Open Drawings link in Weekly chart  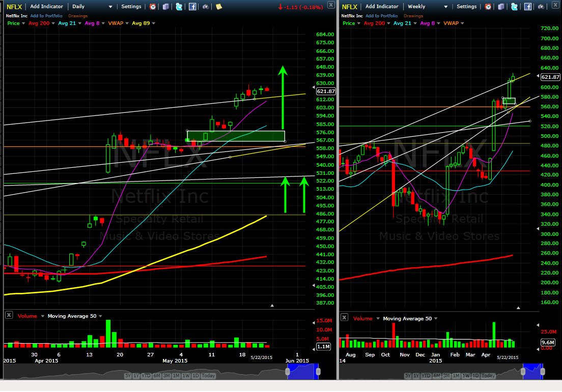413,16
